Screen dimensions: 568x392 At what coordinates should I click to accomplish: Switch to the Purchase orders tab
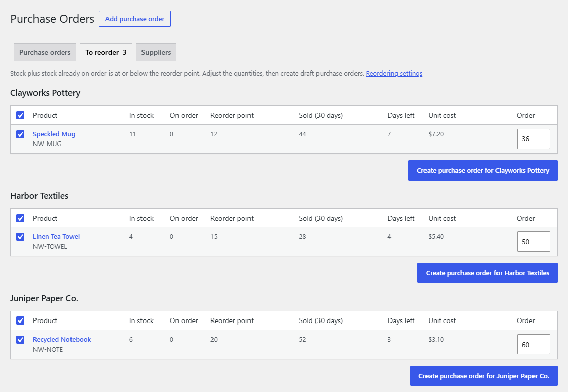pyautogui.click(x=45, y=52)
